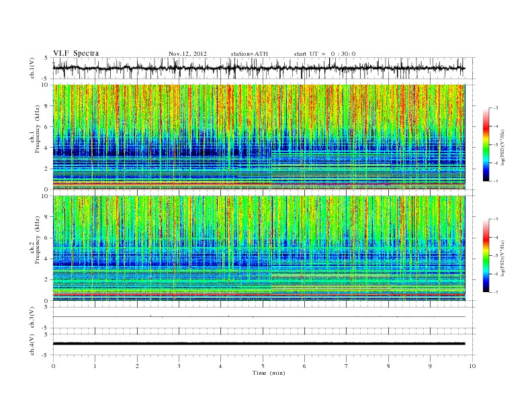Click the "10" minute tick label on time axis
532x411 pixels.
click(472, 366)
